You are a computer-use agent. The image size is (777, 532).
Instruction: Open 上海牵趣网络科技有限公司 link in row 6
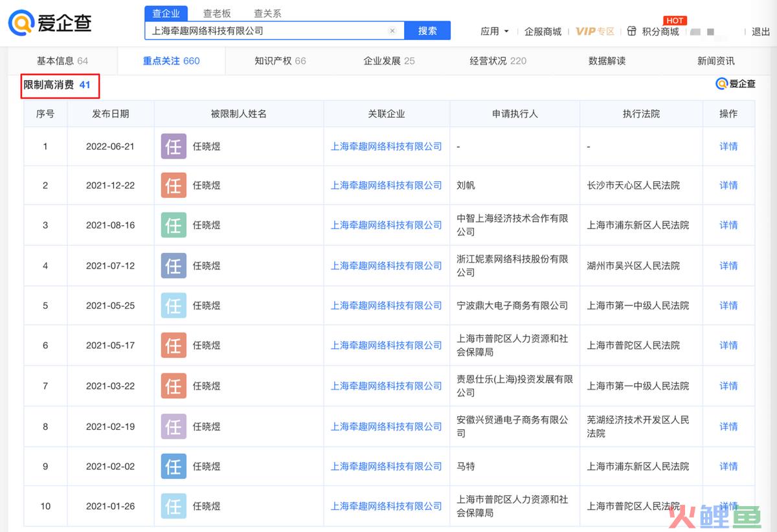[x=387, y=345]
